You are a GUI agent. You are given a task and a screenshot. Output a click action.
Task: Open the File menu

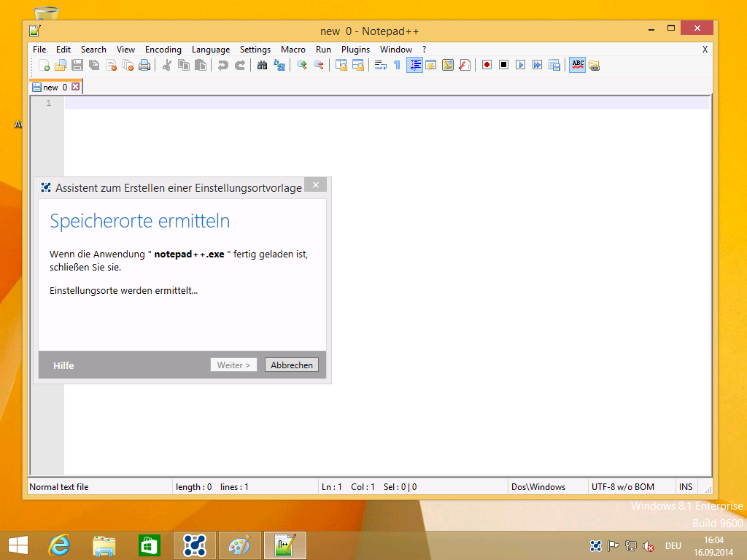tap(39, 50)
